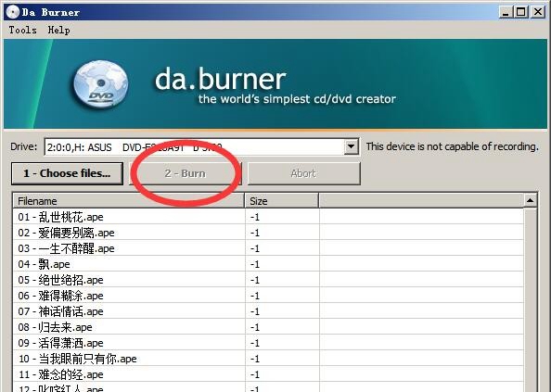551x392 pixels.
Task: Click the DVD globe logo in banner
Action: pos(101,84)
